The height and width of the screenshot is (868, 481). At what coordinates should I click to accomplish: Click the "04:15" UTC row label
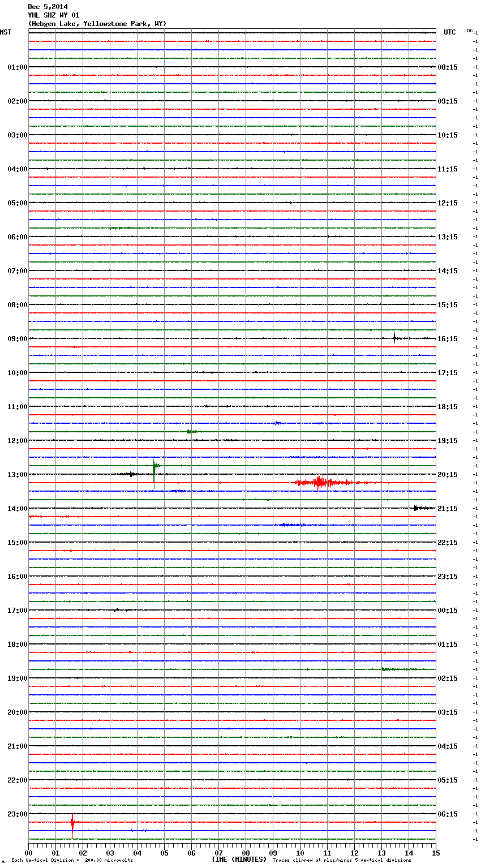tap(448, 746)
